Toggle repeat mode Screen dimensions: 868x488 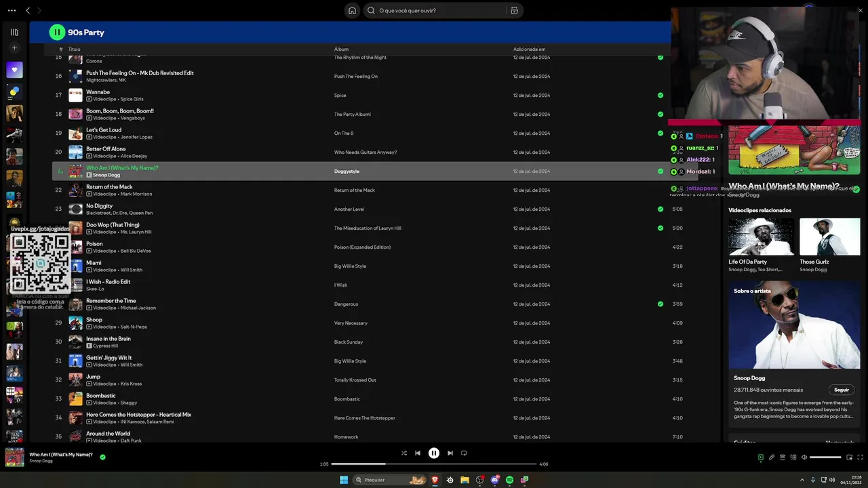(x=464, y=453)
